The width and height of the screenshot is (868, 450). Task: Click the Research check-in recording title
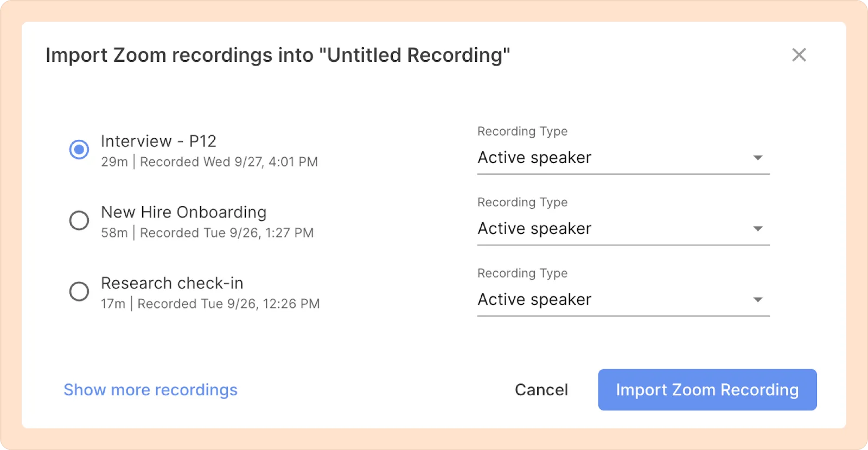click(x=172, y=283)
